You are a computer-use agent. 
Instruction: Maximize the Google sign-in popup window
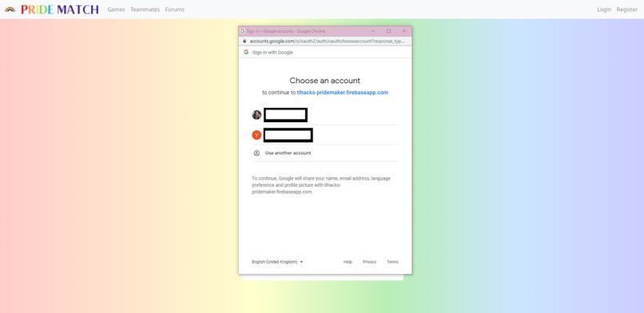pyautogui.click(x=388, y=31)
